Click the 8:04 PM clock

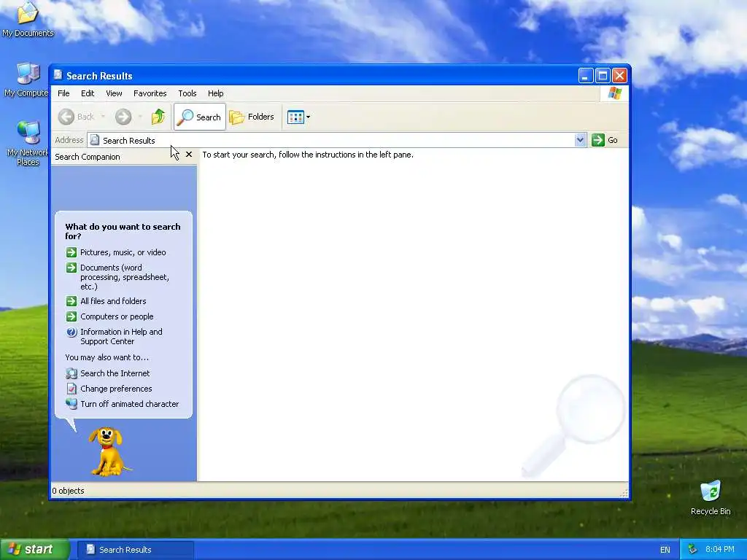coord(720,550)
